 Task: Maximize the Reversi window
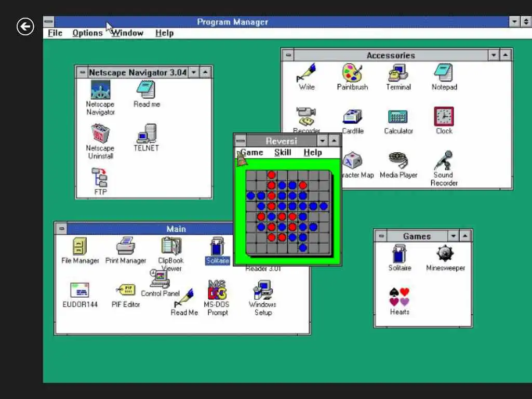point(334,140)
